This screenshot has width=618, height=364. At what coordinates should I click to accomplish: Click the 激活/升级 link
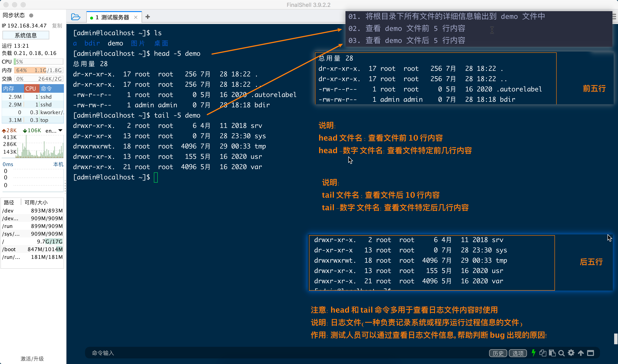click(32, 359)
